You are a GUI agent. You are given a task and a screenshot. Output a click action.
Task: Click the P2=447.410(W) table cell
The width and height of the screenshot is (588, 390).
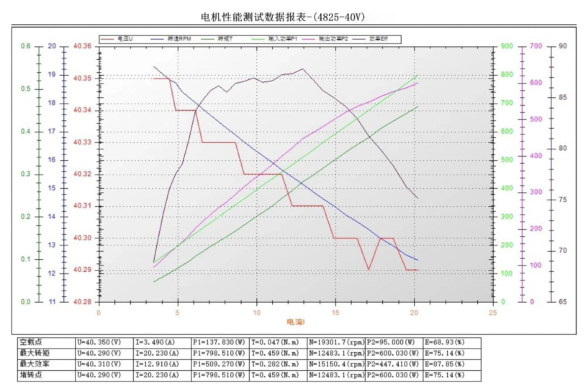click(x=393, y=364)
